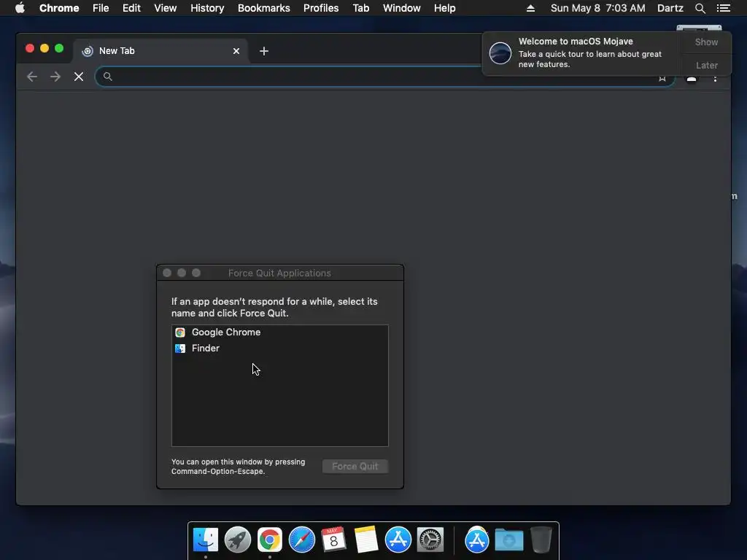Open Launchpad from the Dock
Image resolution: width=747 pixels, height=560 pixels.
pyautogui.click(x=238, y=540)
